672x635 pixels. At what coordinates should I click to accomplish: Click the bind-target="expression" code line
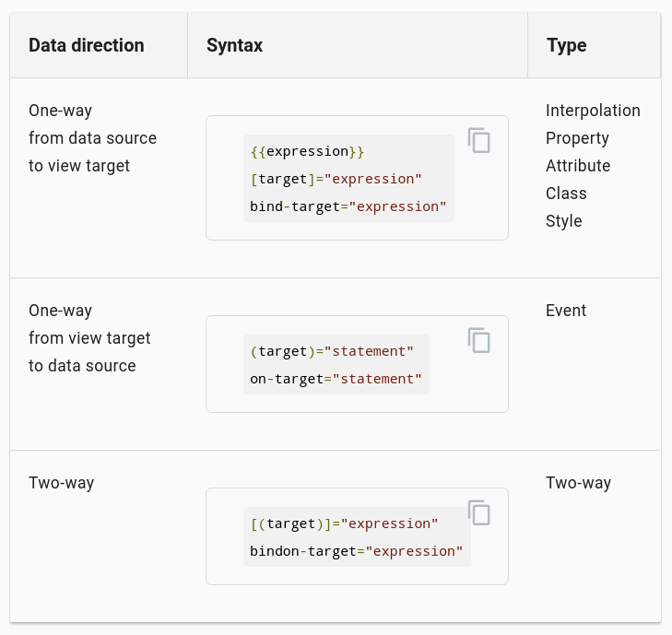coord(348,206)
